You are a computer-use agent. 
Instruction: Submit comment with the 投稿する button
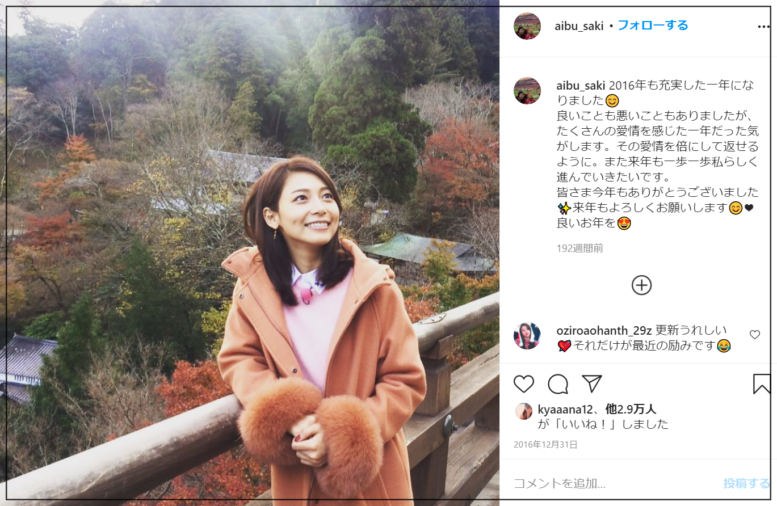[746, 483]
